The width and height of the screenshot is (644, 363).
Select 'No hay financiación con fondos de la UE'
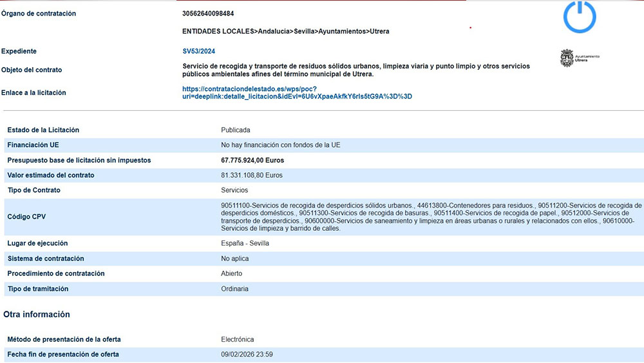(x=281, y=145)
